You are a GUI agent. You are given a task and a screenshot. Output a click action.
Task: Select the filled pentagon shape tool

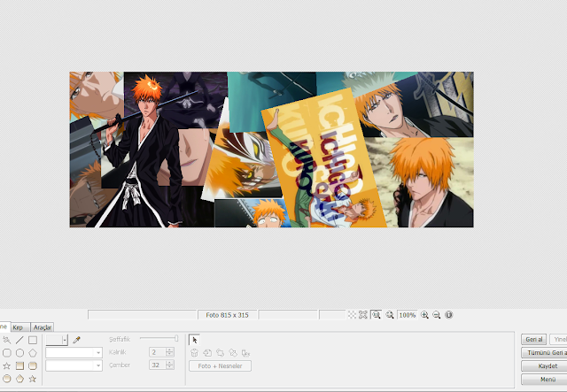pos(19,379)
